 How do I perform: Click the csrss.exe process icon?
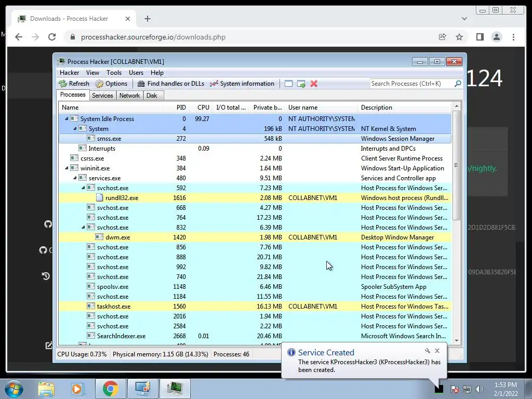pyautogui.click(x=74, y=158)
